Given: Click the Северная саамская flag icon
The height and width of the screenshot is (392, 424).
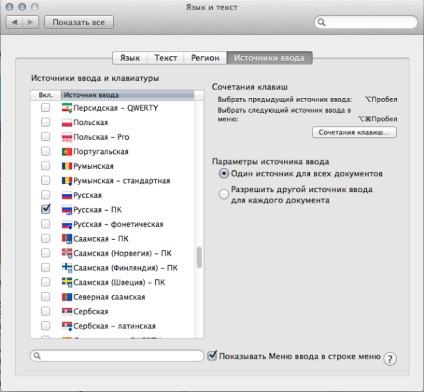Looking at the screenshot, I should [x=67, y=297].
